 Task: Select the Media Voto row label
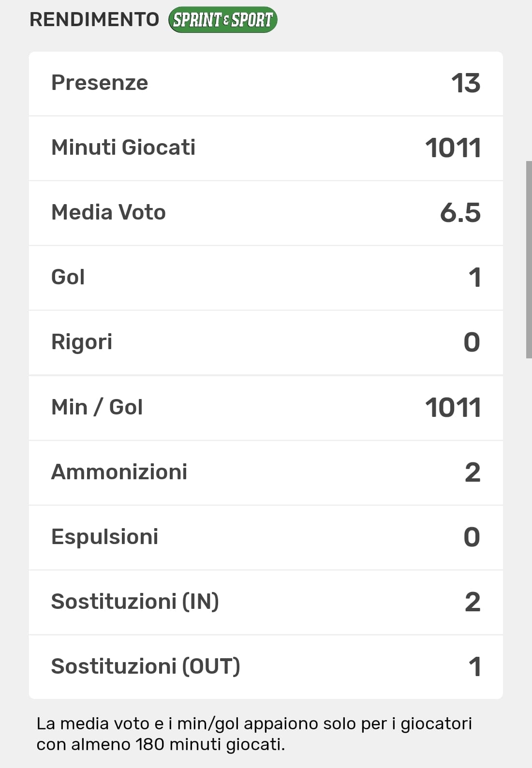tap(108, 212)
